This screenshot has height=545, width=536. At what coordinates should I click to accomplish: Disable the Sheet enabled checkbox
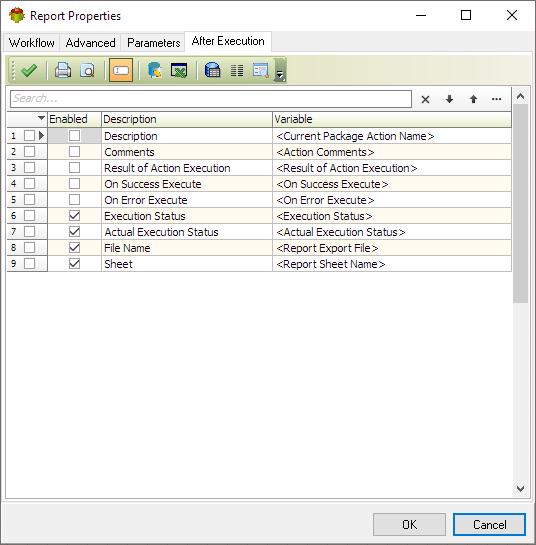pyautogui.click(x=74, y=263)
